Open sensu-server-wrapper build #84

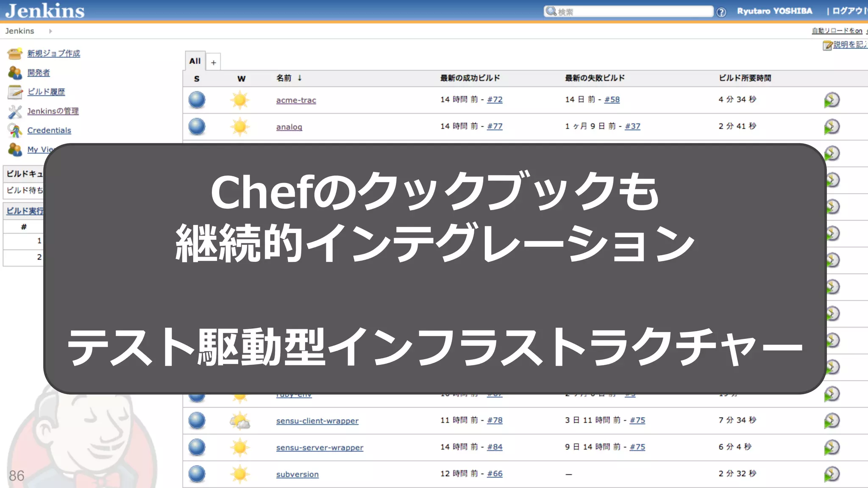click(x=495, y=447)
